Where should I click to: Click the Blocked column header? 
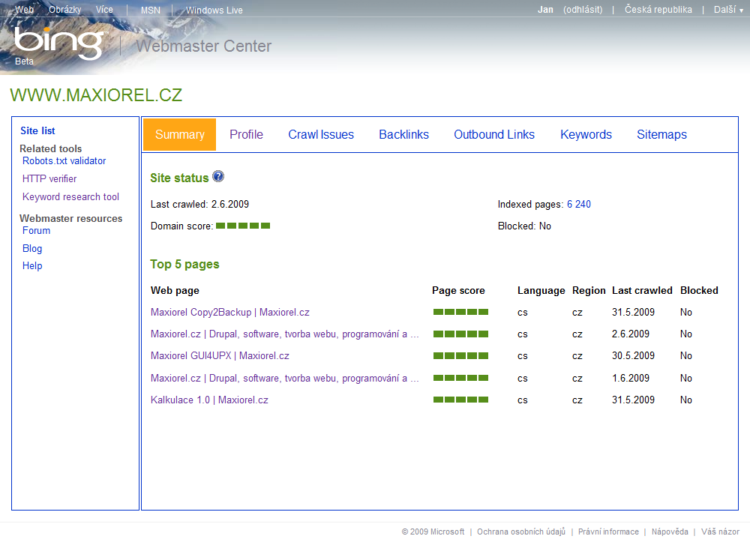(x=699, y=290)
